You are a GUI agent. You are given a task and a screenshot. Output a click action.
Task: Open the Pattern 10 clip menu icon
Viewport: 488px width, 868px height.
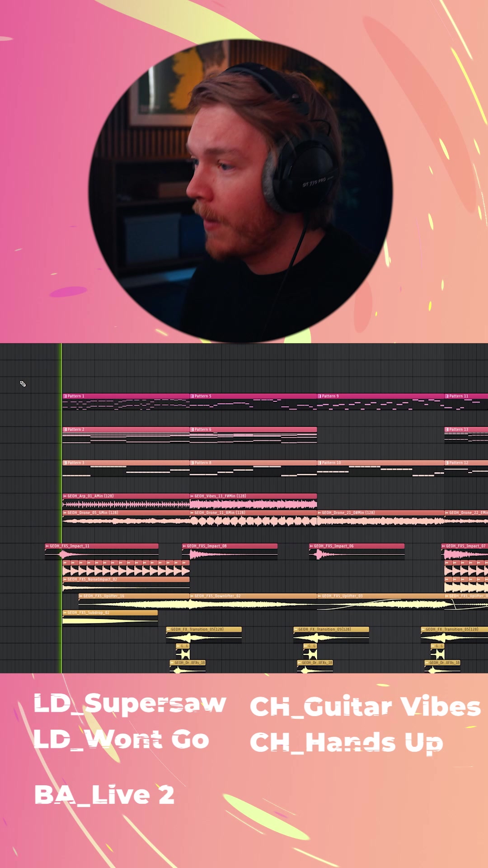coord(319,463)
